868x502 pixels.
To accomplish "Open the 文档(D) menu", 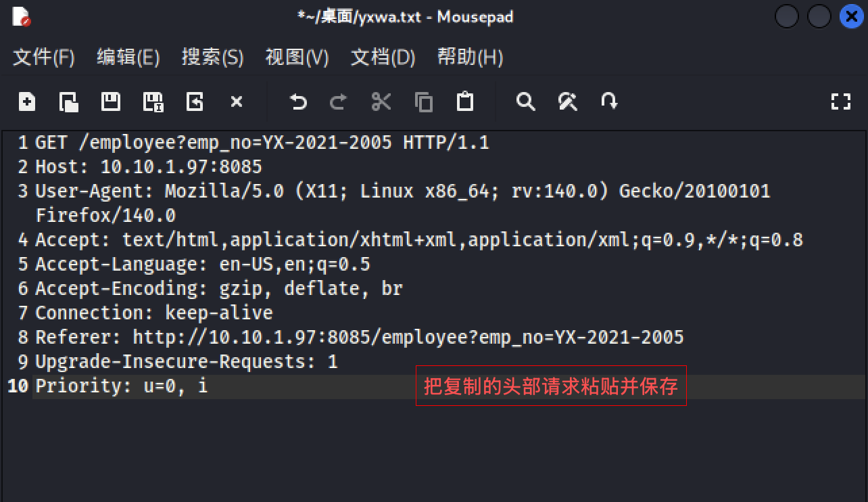I will pyautogui.click(x=383, y=58).
